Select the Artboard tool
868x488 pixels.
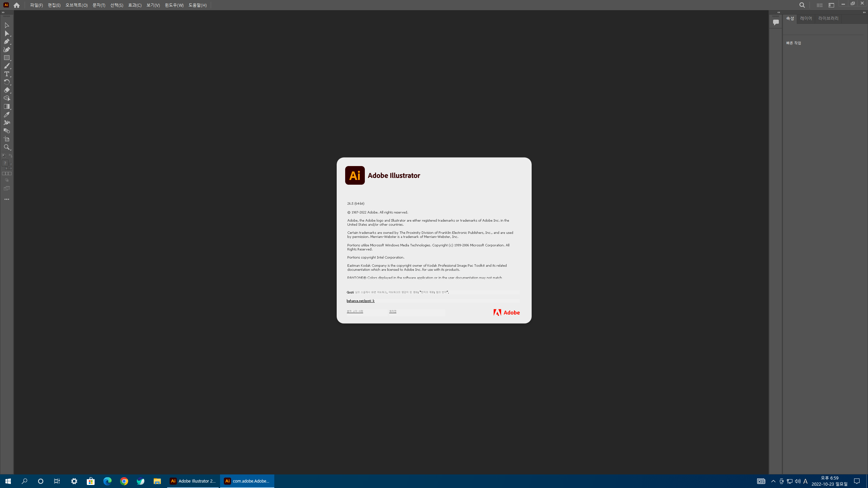(x=6, y=139)
